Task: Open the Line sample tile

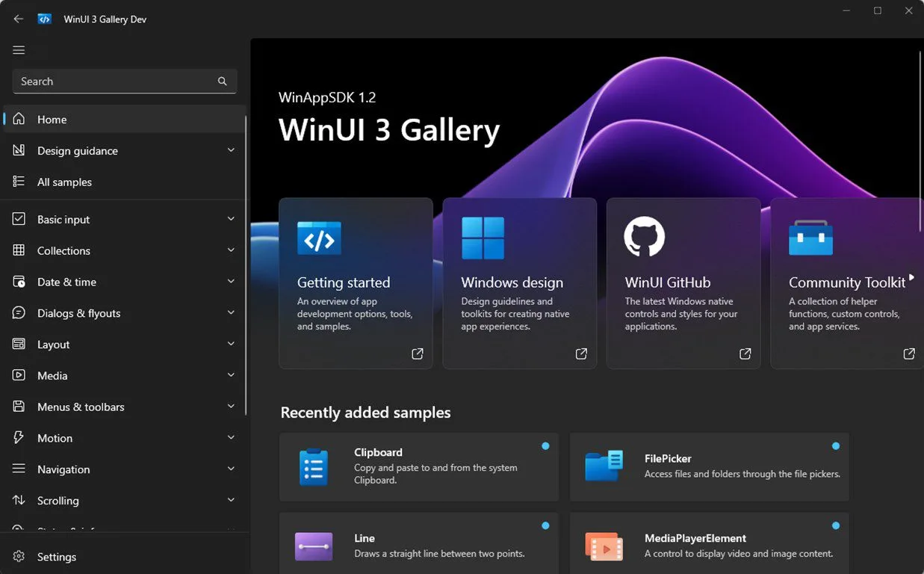Action: (418, 546)
